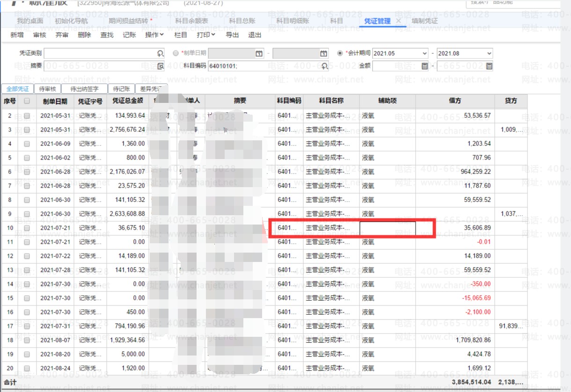This screenshot has height=392, width=571.
Task: Click search icon in 凭证类别 field
Action: pos(160,53)
